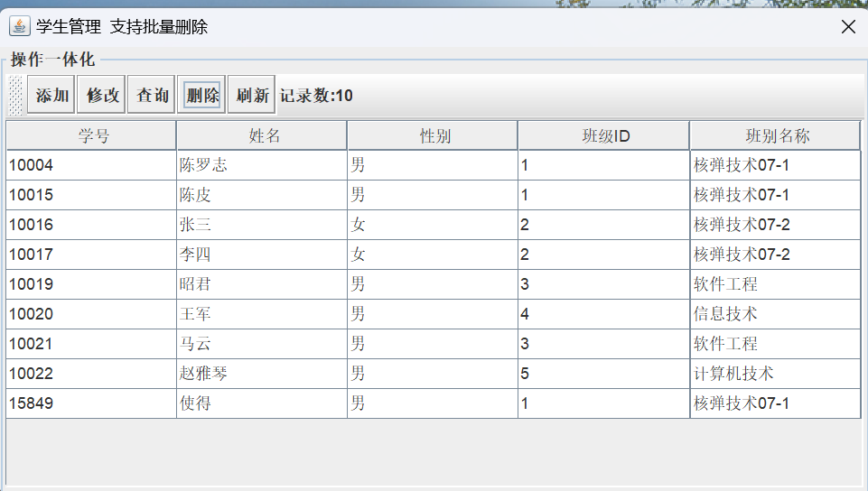Click the 班级ID column header
The width and height of the screenshot is (868, 491).
604,136
